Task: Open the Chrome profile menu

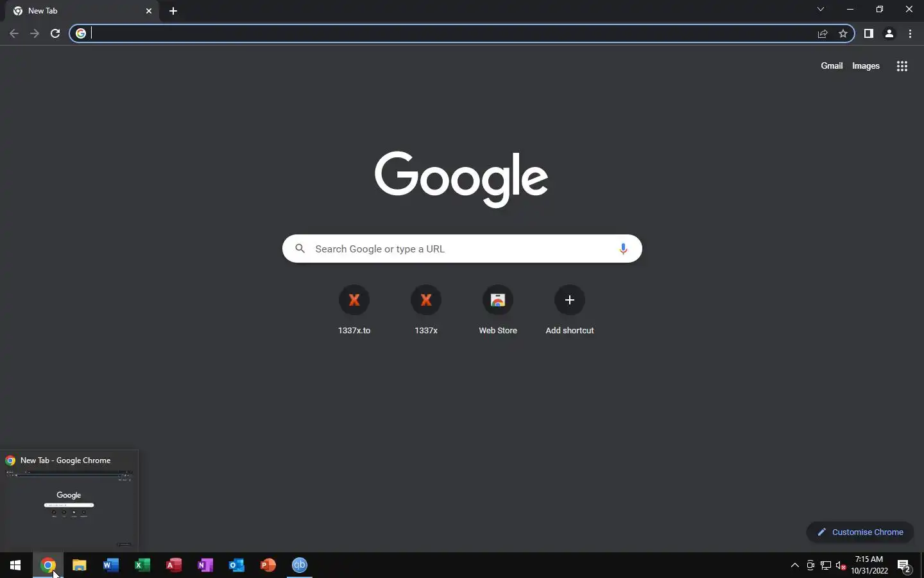Action: [889, 33]
